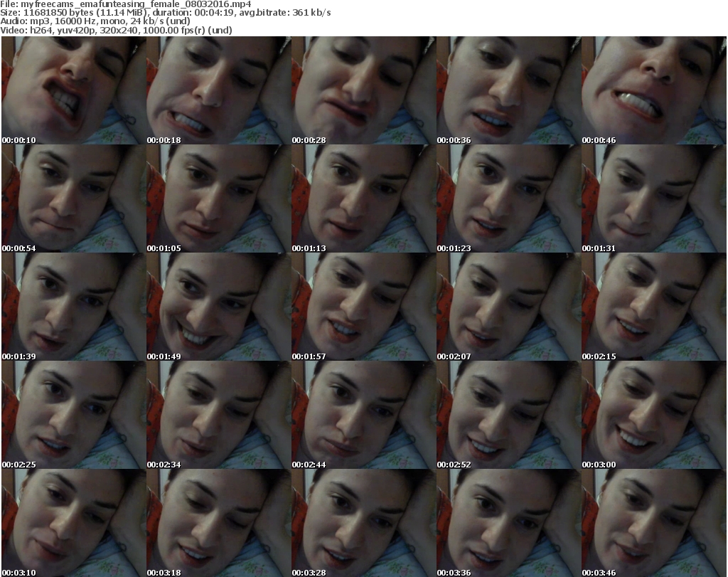The width and height of the screenshot is (728, 577).
Task: Open the frame stamped 00:01:13
Action: [363, 198]
